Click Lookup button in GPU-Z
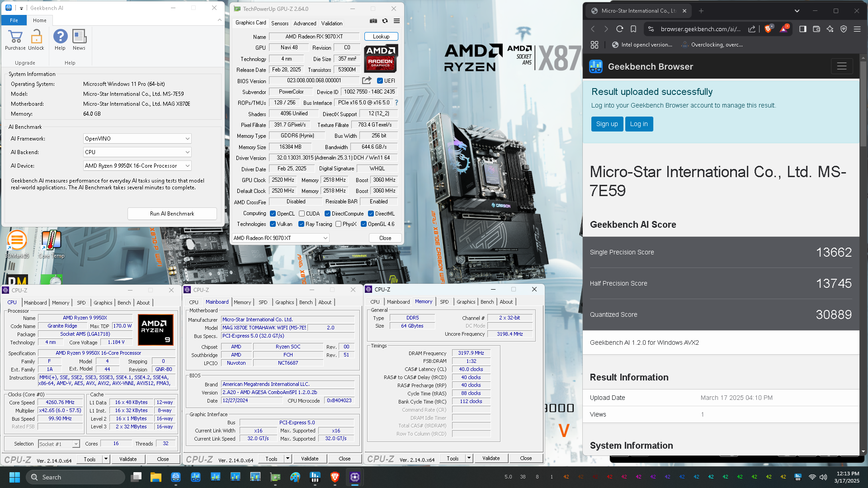Viewport: 868px width, 488px height. 381,37
